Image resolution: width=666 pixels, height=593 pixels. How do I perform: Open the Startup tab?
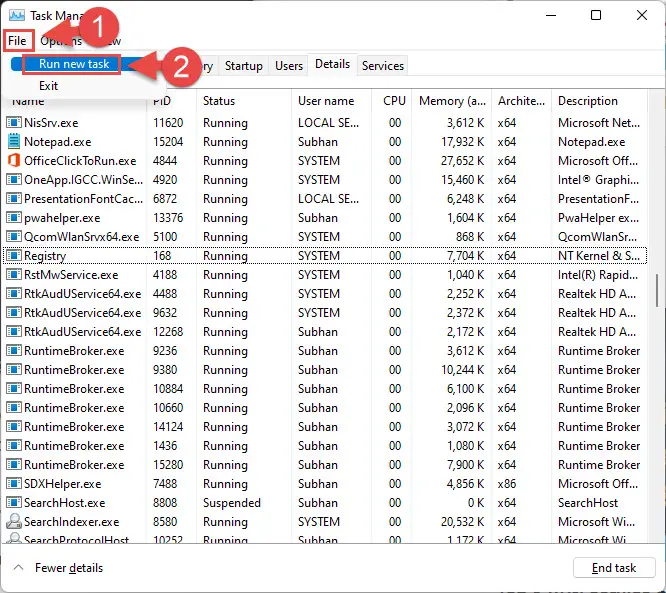pos(244,66)
